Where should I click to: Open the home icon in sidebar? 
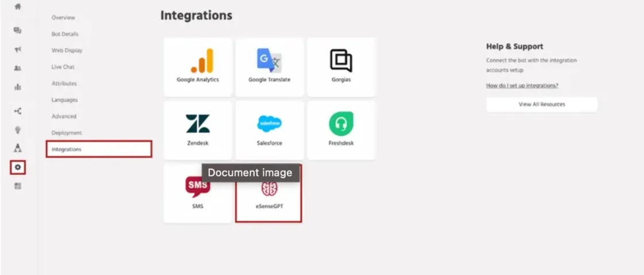[x=18, y=7]
